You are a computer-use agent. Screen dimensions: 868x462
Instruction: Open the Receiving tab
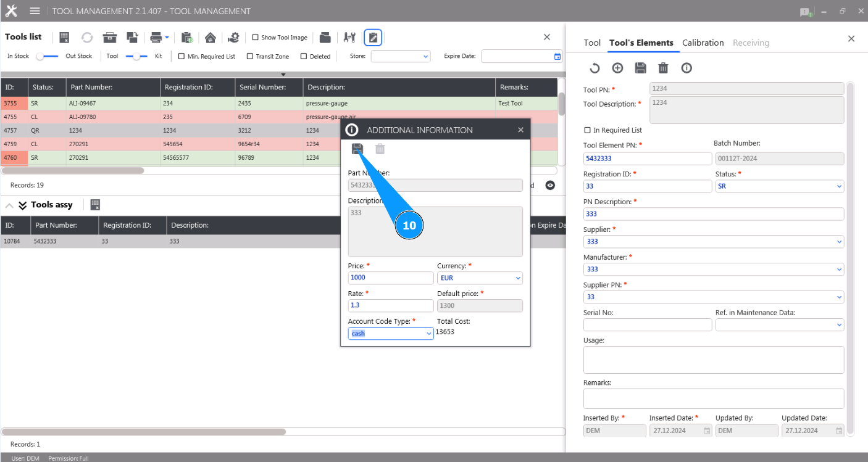(751, 43)
